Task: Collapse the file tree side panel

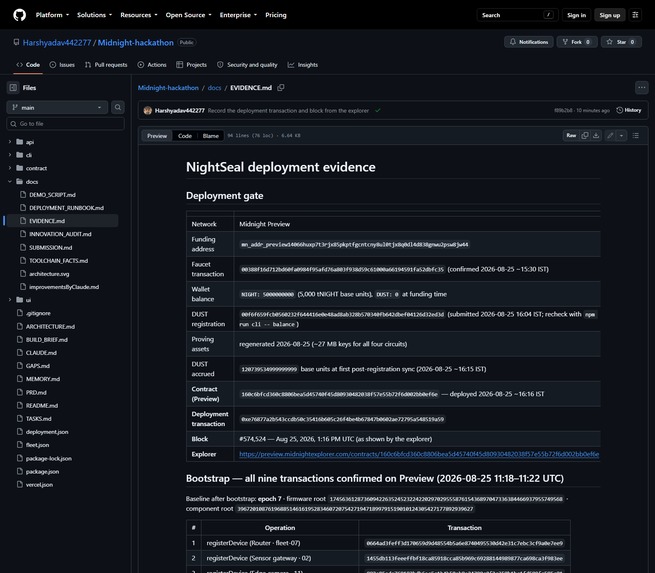Action: 13,88
